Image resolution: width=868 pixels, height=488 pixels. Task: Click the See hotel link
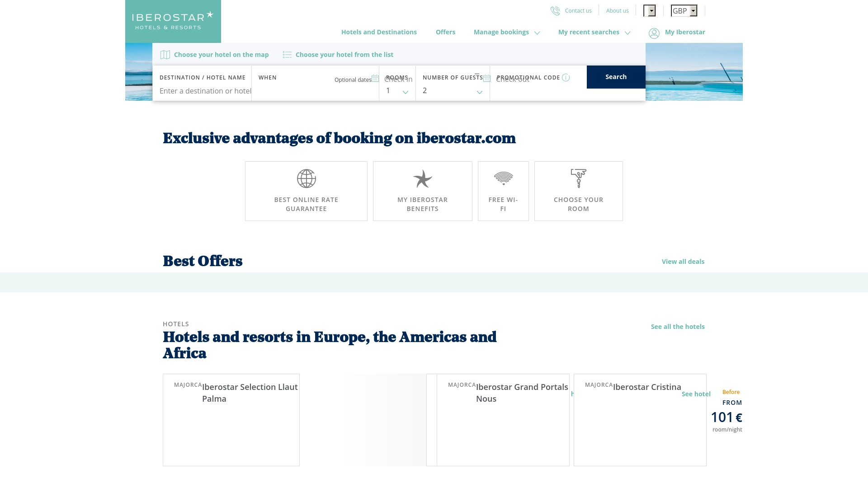point(696,394)
